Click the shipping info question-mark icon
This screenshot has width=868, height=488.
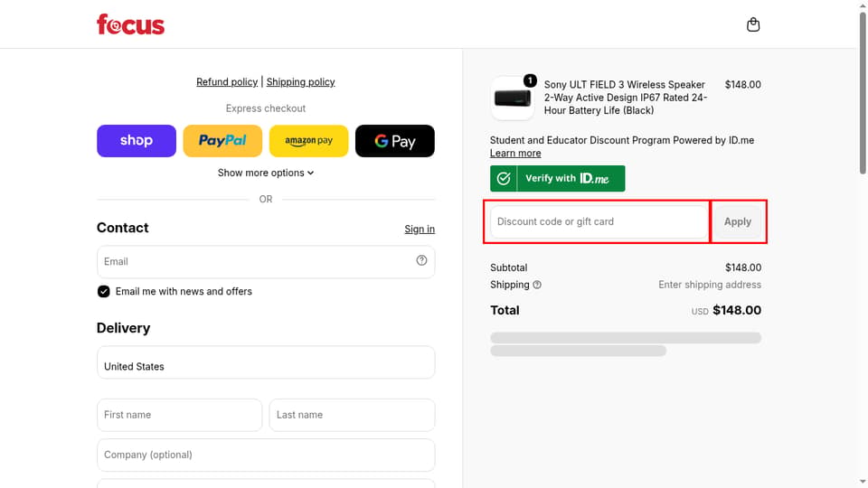point(537,285)
